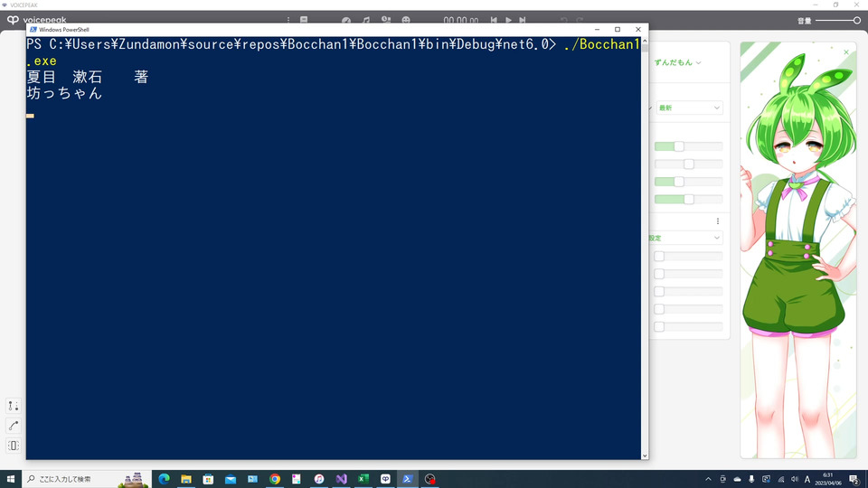
Task: Click the redo arrow in VOICEPEAK toolbar
Action: pyautogui.click(x=580, y=21)
